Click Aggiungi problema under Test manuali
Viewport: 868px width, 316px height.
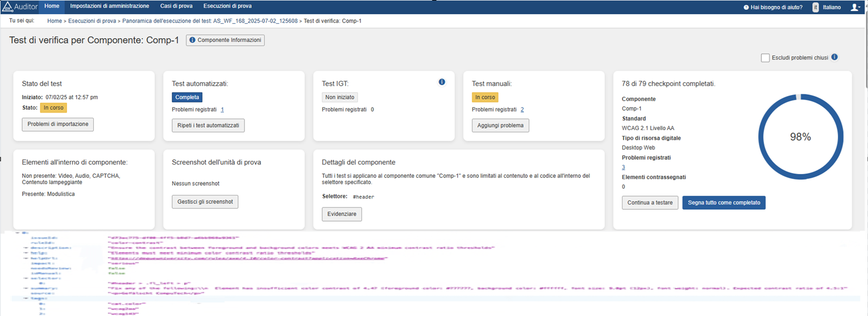click(x=500, y=126)
